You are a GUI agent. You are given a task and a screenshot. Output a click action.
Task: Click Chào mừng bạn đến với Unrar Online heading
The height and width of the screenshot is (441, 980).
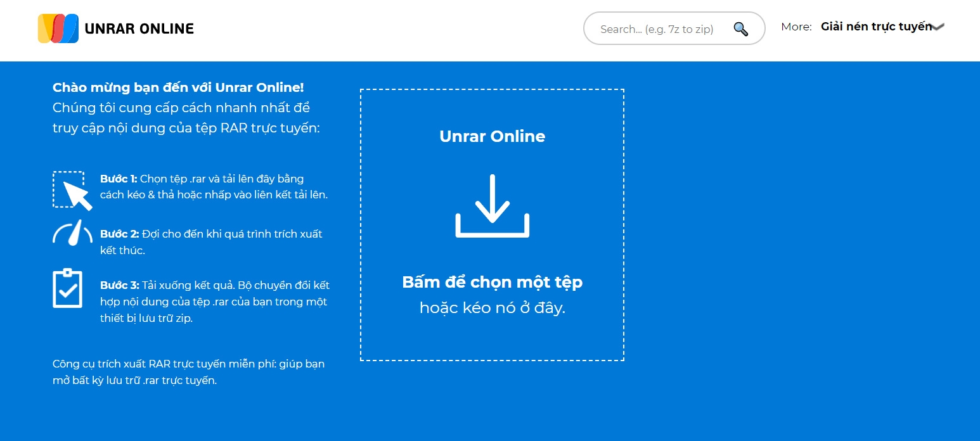[x=178, y=87]
